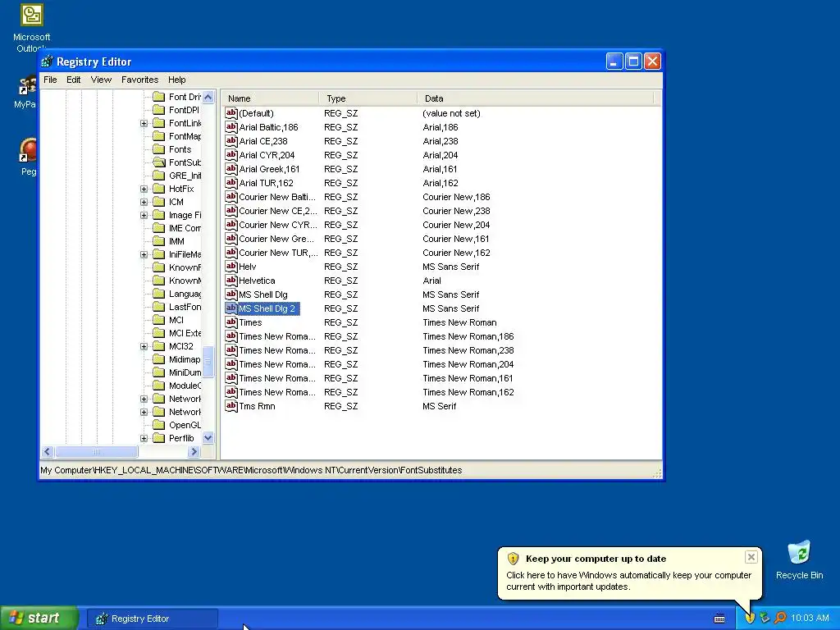Select the 'MS Shell Dlg' value name
The image size is (840, 630).
pos(263,294)
